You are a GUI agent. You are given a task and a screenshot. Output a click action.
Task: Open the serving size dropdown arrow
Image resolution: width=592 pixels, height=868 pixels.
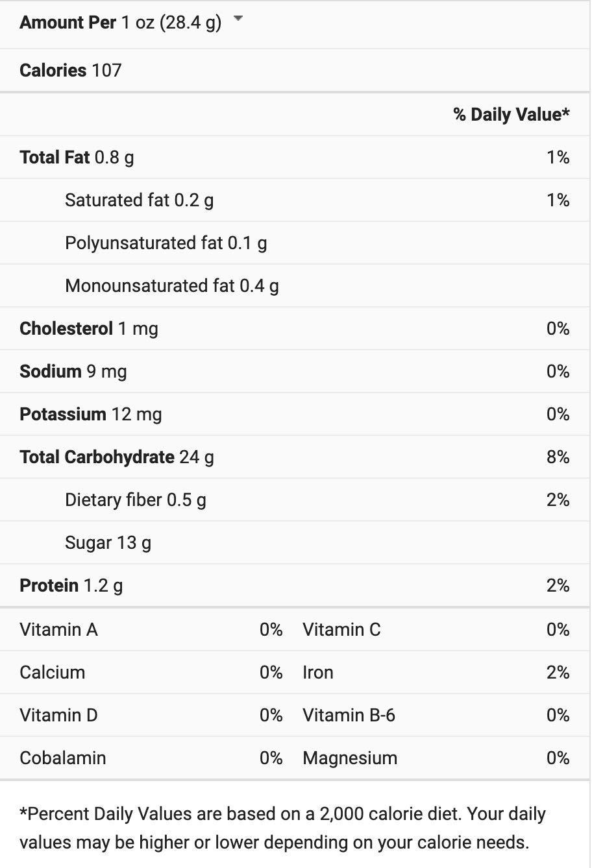click(x=238, y=19)
